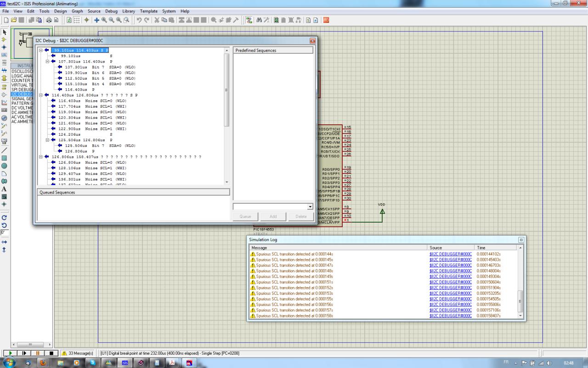Viewport: 588px width, 368px height.
Task: Select the 2D text 'A' tool
Action: pos(4,189)
